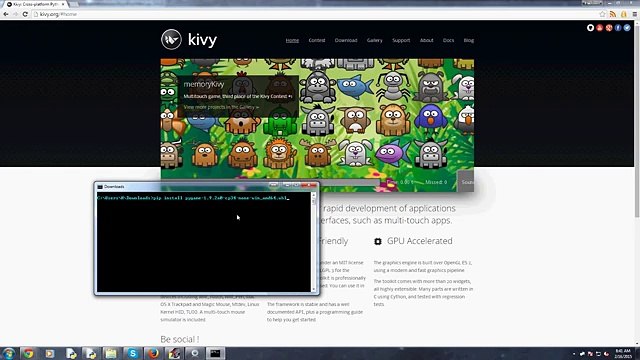The image size is (640, 360).
Task: Click the command prompt vertical scrollbar
Action: pos(313,242)
